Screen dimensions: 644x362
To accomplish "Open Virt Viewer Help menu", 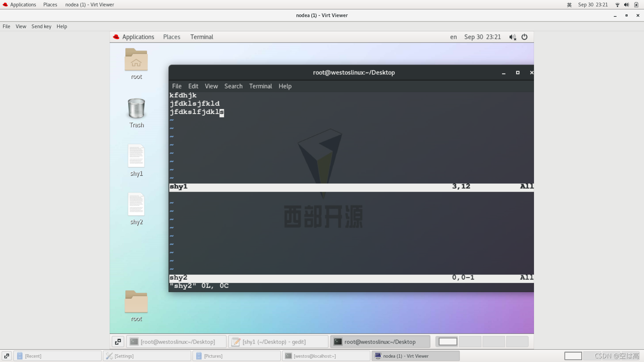I will (62, 26).
